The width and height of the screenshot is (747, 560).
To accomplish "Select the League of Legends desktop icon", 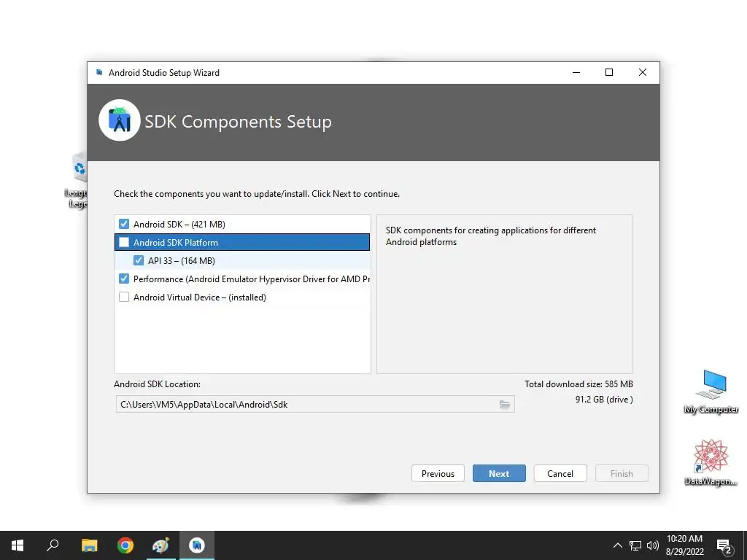I will (x=76, y=181).
